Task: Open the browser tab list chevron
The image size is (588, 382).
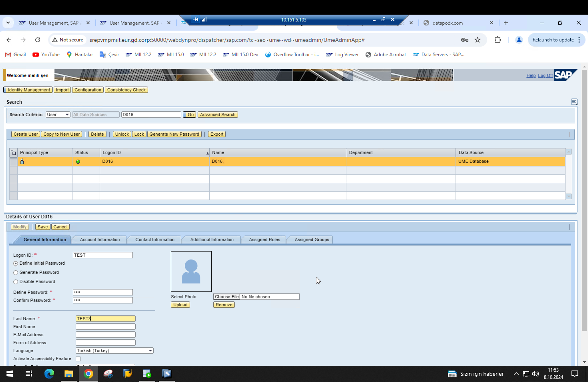Action: [x=8, y=23]
